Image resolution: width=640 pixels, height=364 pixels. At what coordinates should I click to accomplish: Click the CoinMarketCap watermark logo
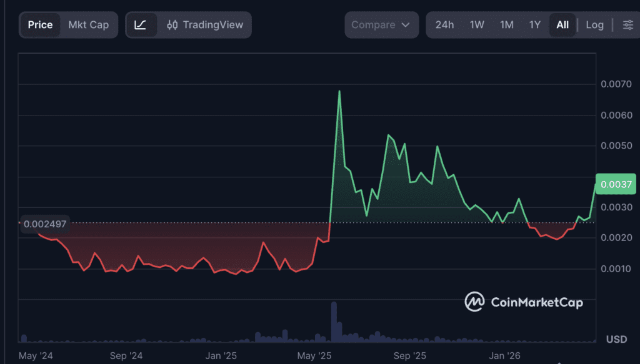524,302
